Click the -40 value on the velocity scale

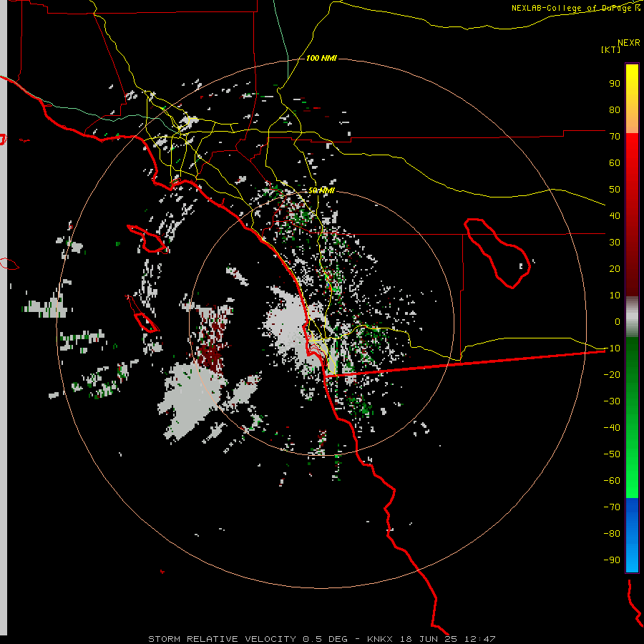[x=612, y=428]
